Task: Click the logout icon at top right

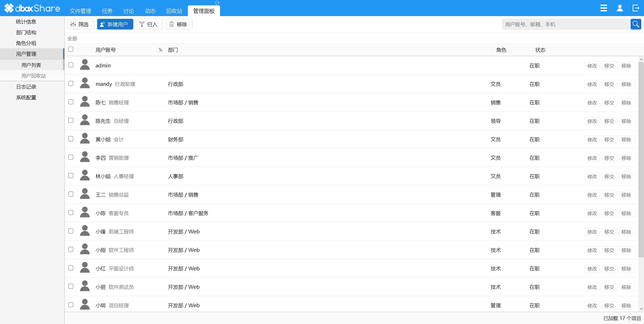Action: (x=635, y=8)
